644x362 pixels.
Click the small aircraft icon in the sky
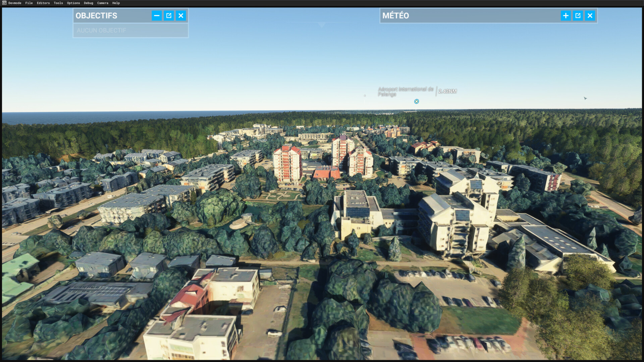click(x=585, y=98)
